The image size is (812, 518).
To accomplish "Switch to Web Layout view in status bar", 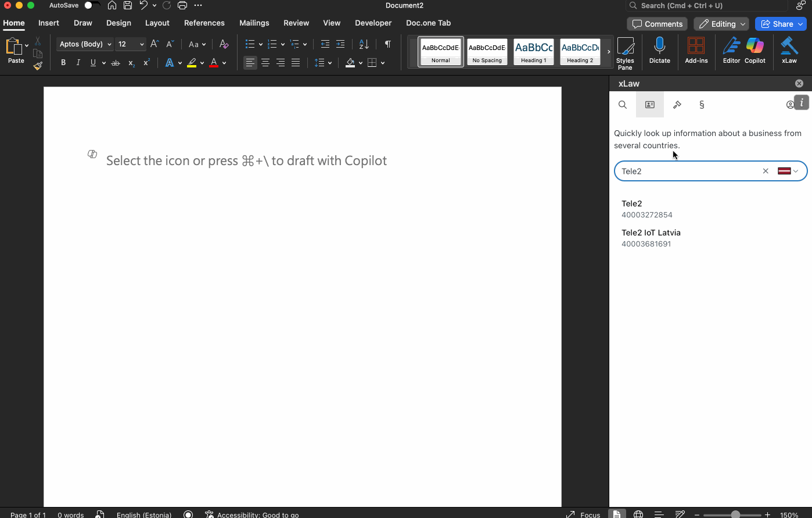I will 638,515.
